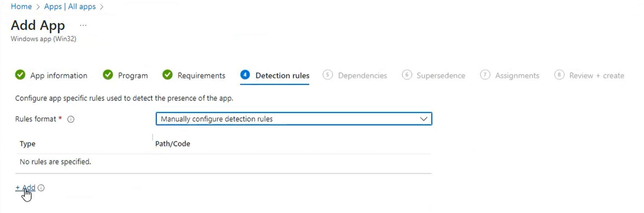Open the Assignments tab

pos(517,76)
